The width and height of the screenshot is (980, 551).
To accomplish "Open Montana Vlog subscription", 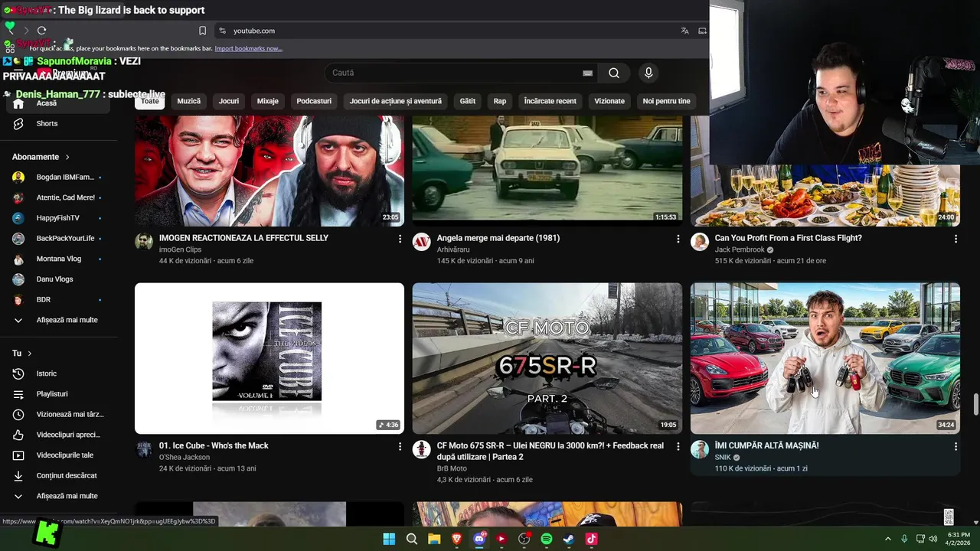I will (58, 259).
